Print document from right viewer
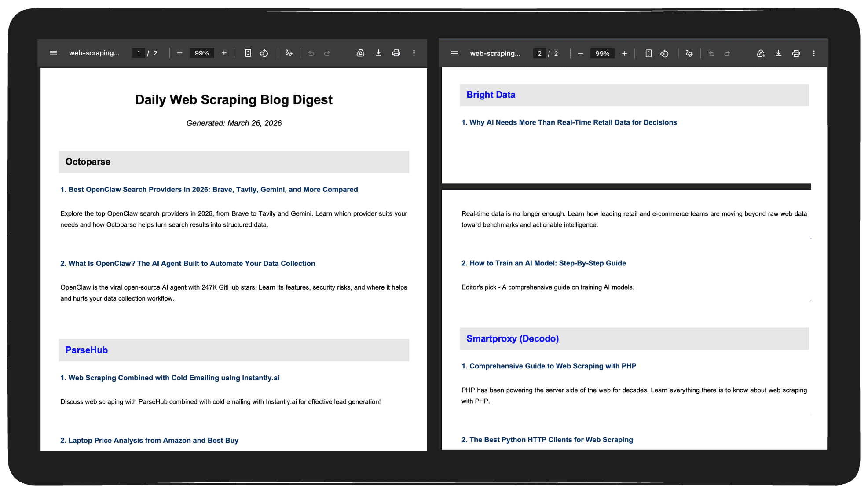Viewport: 868px width, 493px height. pyautogui.click(x=796, y=53)
